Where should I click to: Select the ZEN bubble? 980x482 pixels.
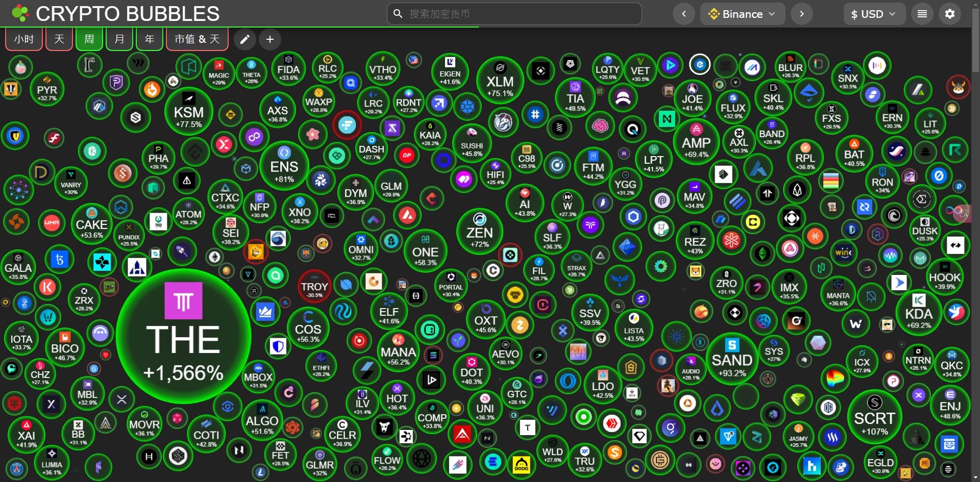[480, 232]
